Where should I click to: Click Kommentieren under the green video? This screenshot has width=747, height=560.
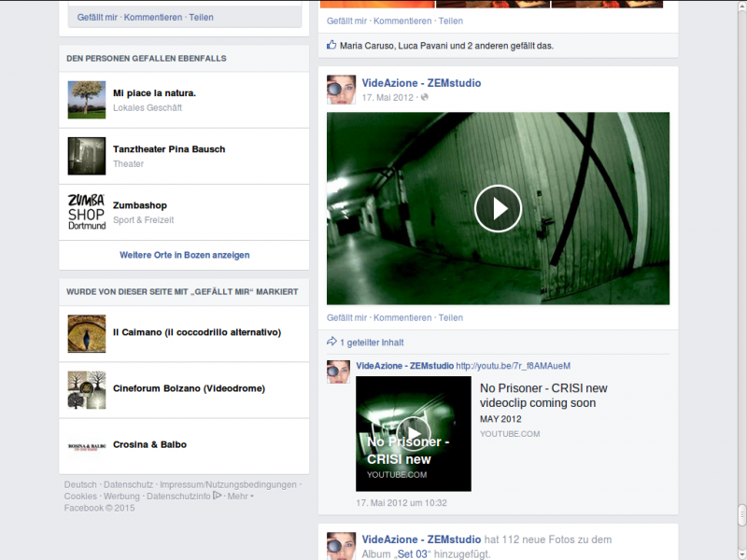pos(402,317)
